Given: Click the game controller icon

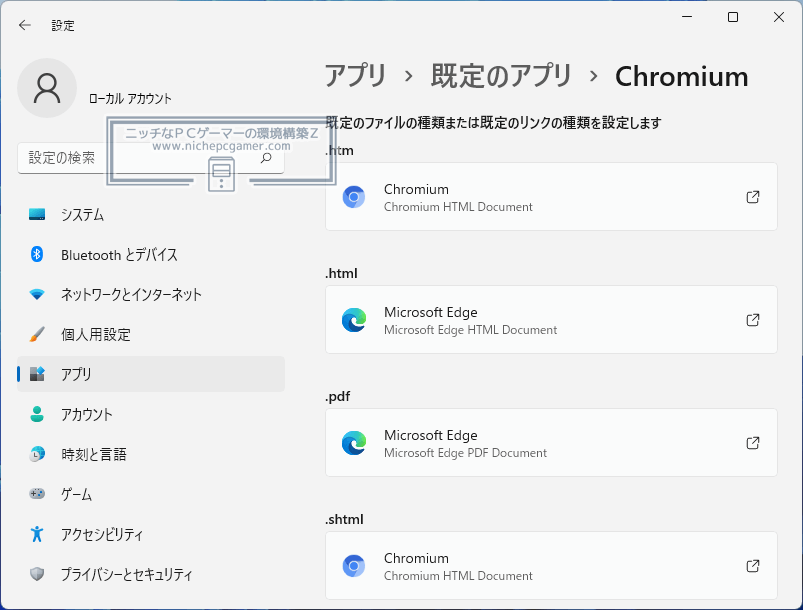Looking at the screenshot, I should 37,494.
